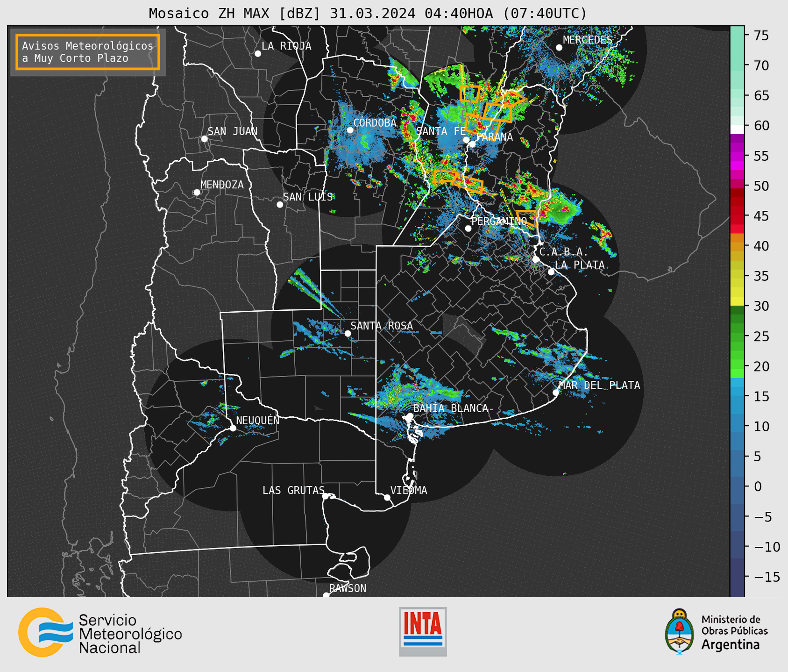Click the MERCEDES city label
Image resolution: width=788 pixels, height=672 pixels.
point(588,40)
